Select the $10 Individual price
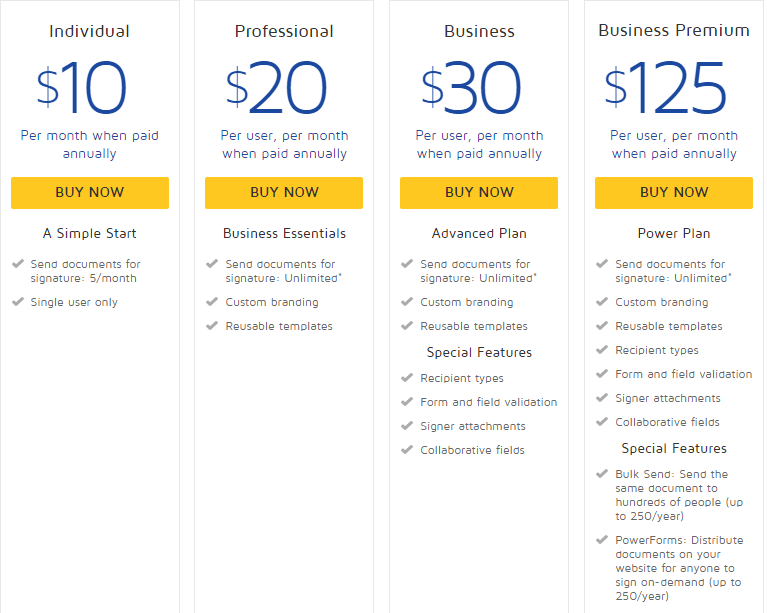Viewport: 767px width, 613px height. tap(82, 87)
